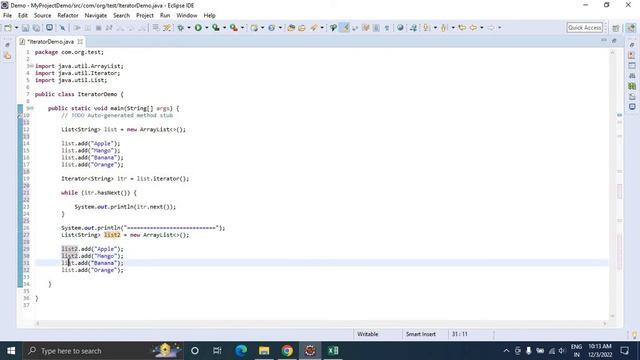Run the program with green Run button
This screenshot has height=360, width=640.
click(198, 28)
